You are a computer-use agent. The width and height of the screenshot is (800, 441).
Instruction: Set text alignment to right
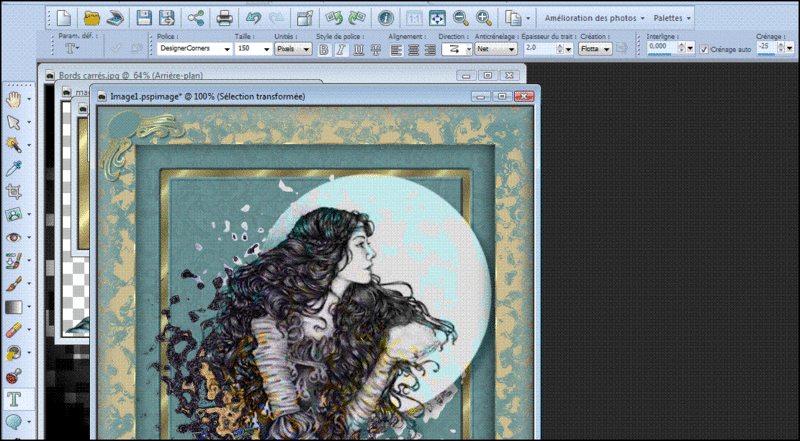(x=431, y=50)
